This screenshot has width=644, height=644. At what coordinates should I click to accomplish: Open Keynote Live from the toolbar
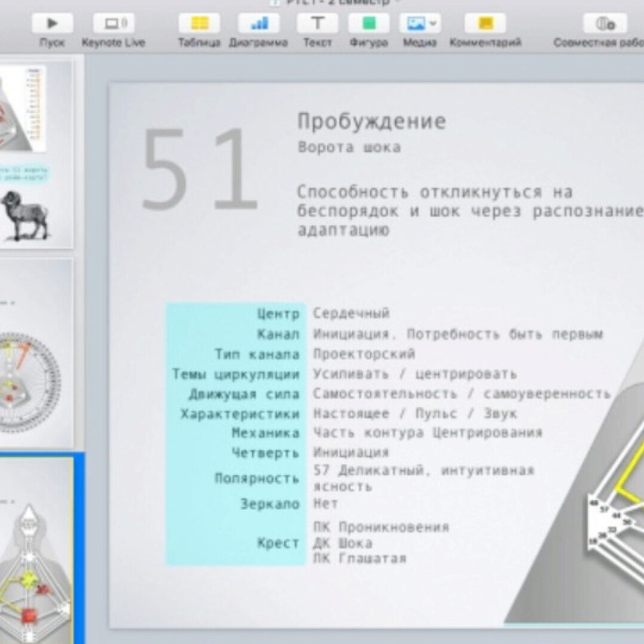pos(113,24)
